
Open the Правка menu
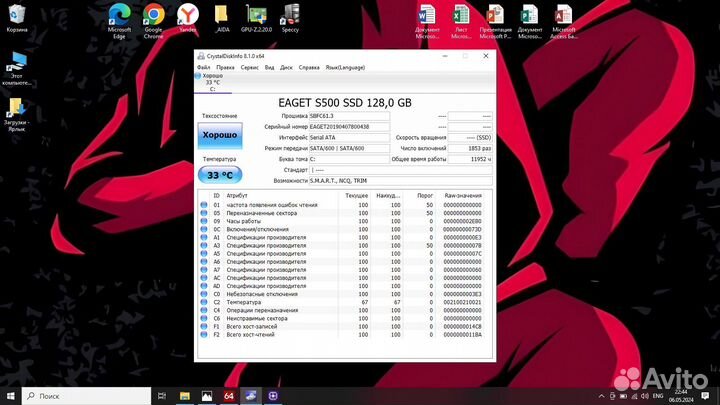pyautogui.click(x=225, y=68)
